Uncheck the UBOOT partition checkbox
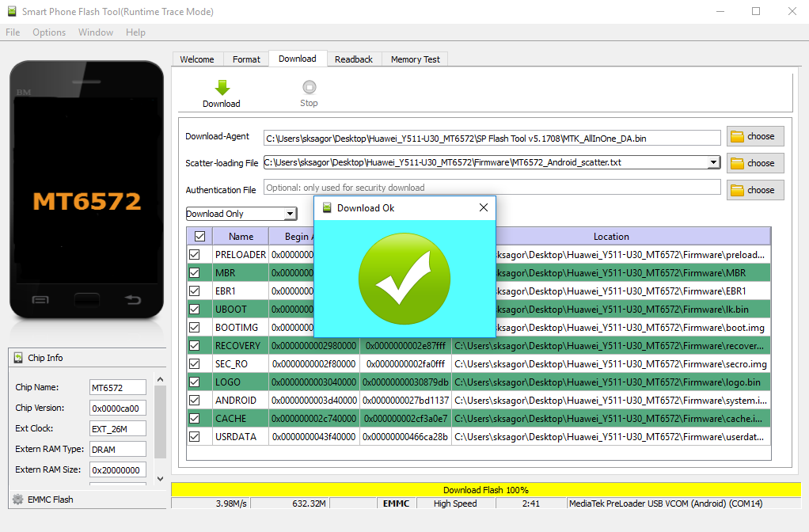This screenshot has height=532, width=809. click(x=195, y=309)
